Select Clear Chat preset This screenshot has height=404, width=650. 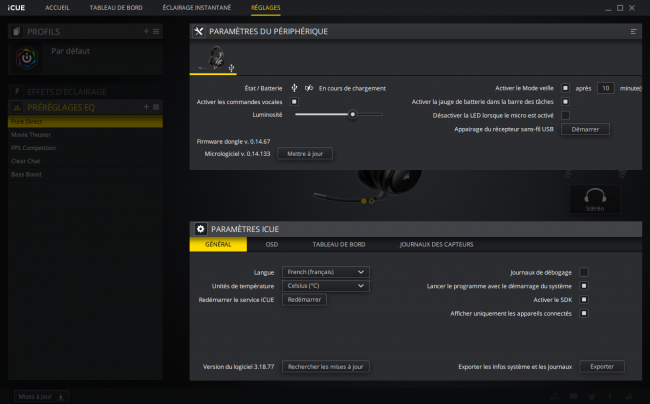pyautogui.click(x=85, y=161)
